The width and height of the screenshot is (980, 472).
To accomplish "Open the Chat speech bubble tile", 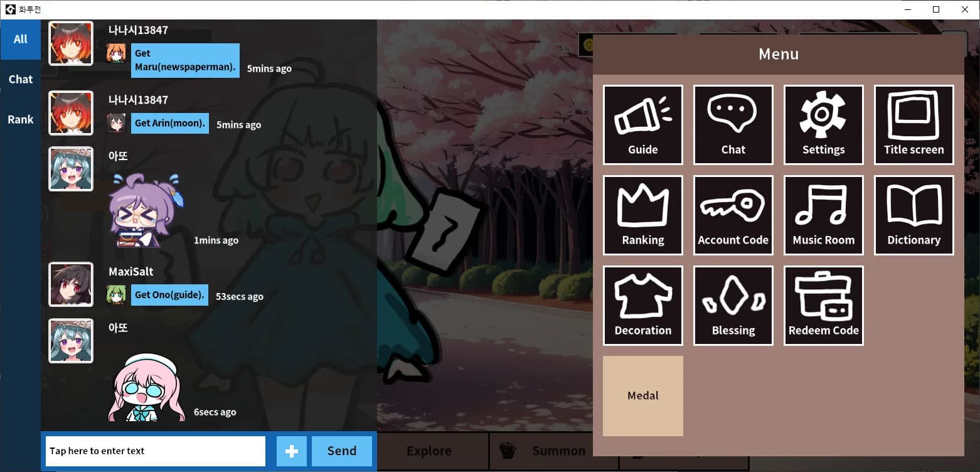I will [x=733, y=125].
